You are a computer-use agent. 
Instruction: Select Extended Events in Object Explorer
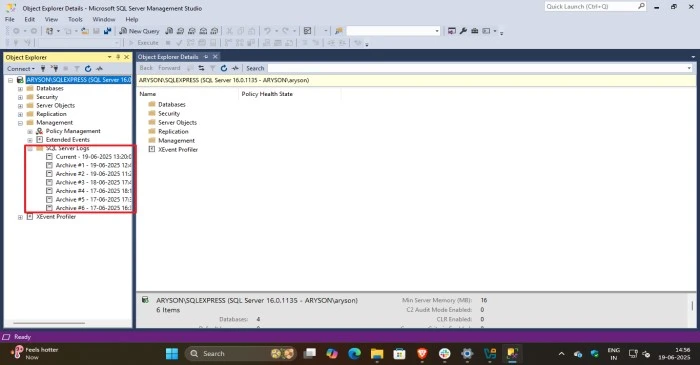click(x=67, y=140)
